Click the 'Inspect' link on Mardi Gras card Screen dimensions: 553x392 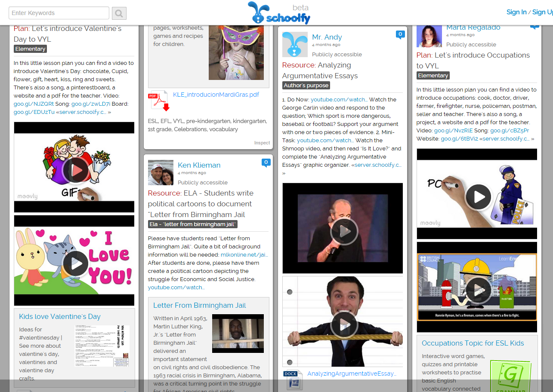262,143
